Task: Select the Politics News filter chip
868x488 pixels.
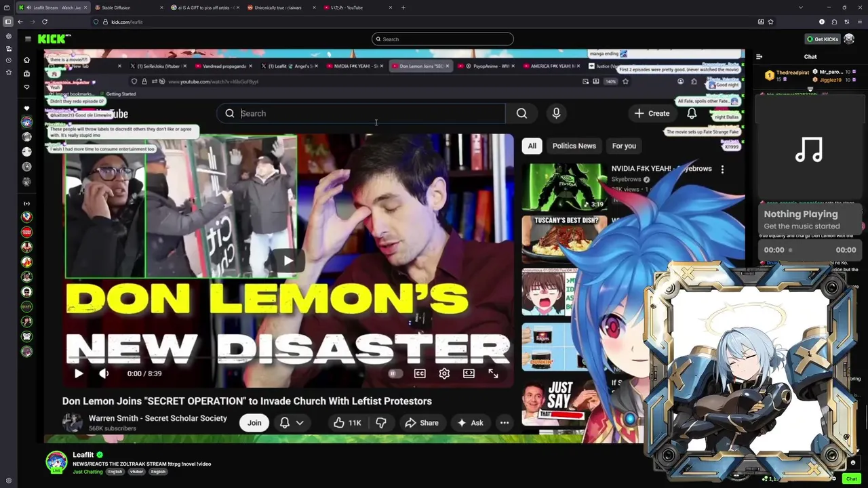Action: click(574, 146)
